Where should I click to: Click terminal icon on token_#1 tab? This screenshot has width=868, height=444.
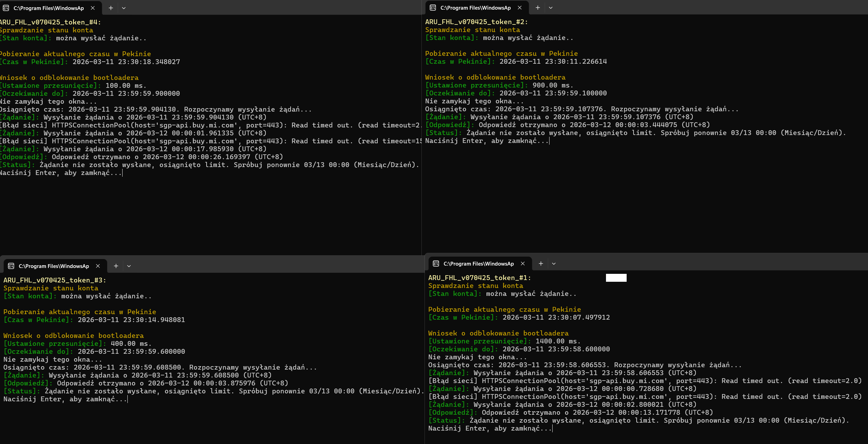coord(436,264)
